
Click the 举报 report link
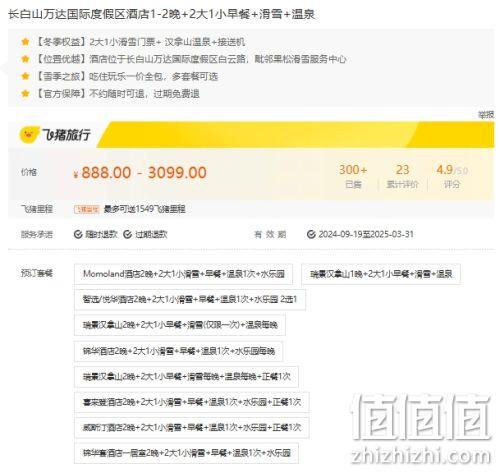click(486, 115)
